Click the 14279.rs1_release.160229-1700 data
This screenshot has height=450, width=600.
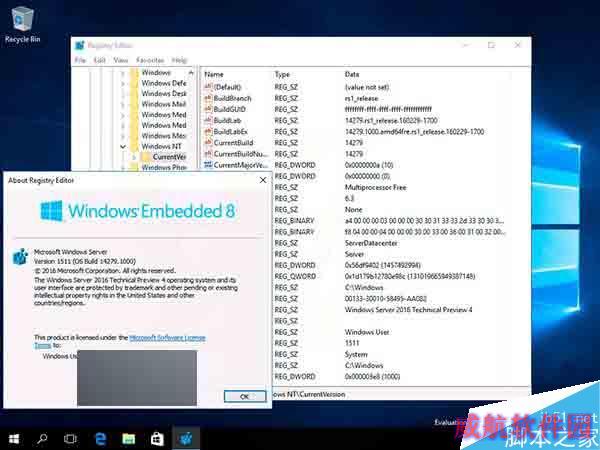[x=391, y=120]
